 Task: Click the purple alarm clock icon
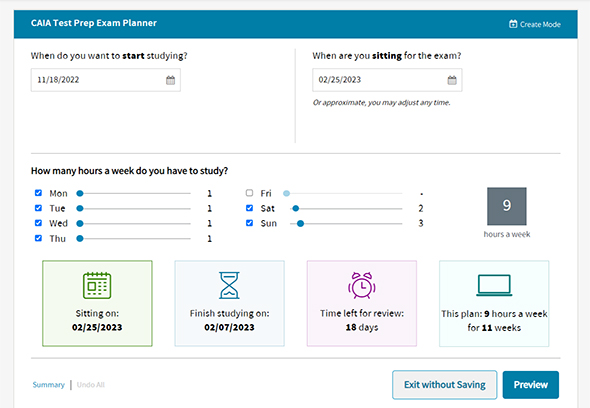[x=362, y=285]
